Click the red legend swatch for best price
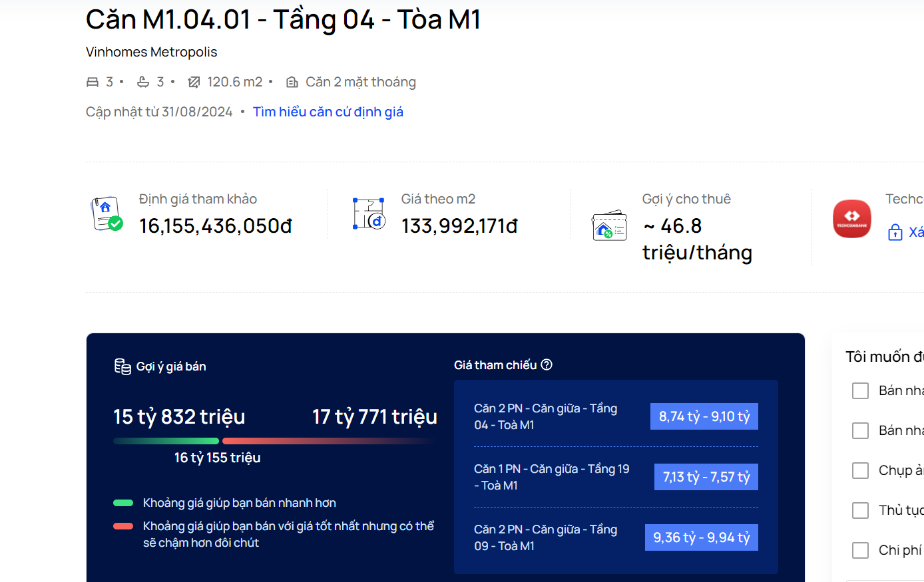The height and width of the screenshot is (582, 924). click(123, 526)
